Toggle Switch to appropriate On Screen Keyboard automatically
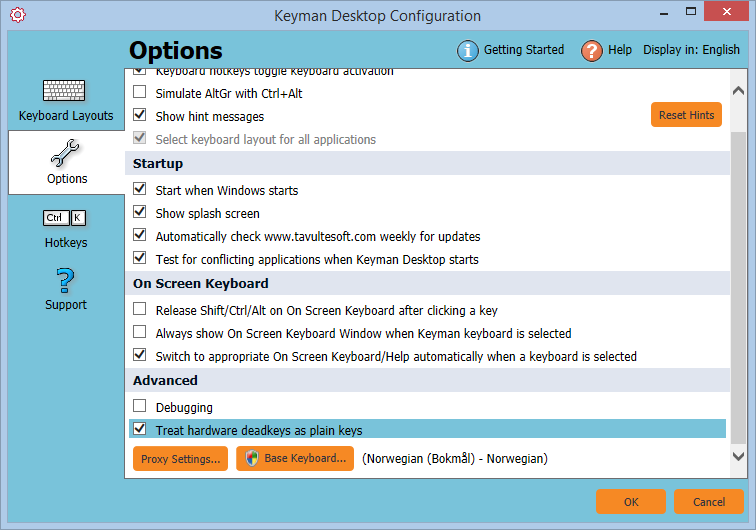 point(140,355)
